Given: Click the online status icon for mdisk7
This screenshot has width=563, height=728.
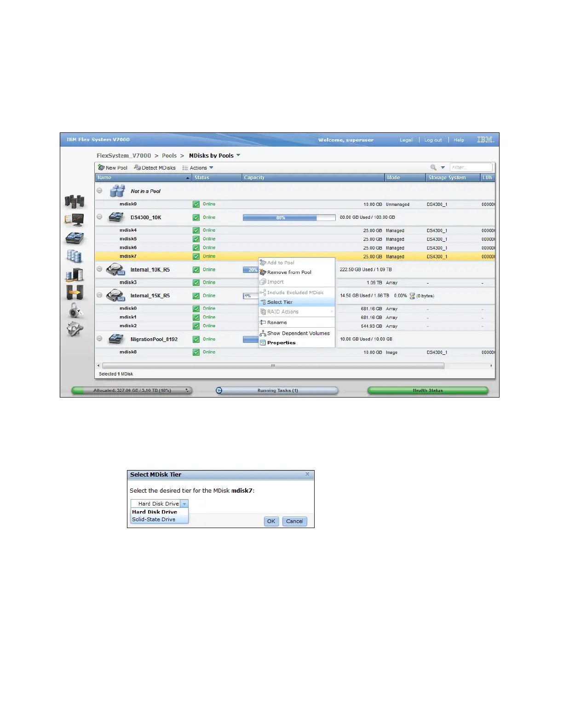Looking at the screenshot, I should click(x=196, y=256).
